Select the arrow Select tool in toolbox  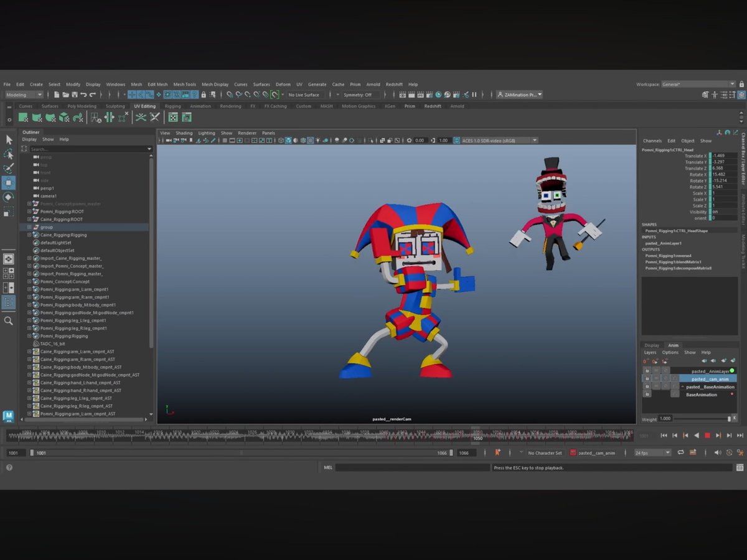point(9,139)
